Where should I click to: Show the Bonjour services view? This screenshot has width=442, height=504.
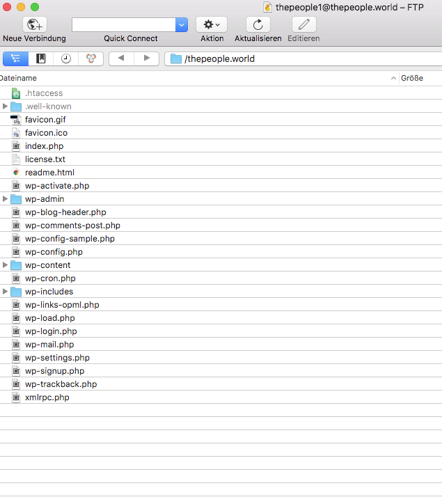pyautogui.click(x=90, y=58)
